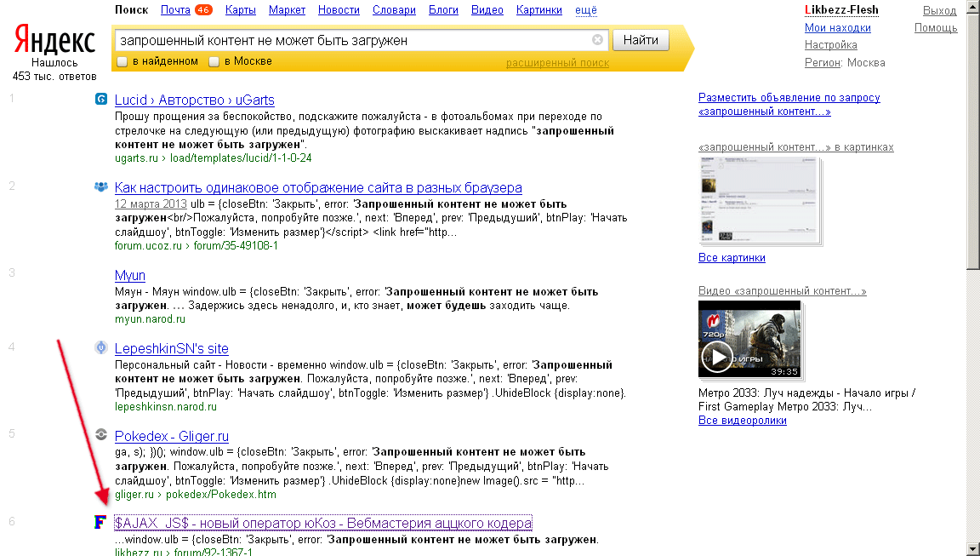980x556 pixels.
Task: Change region via the Регион link
Action: (x=822, y=62)
